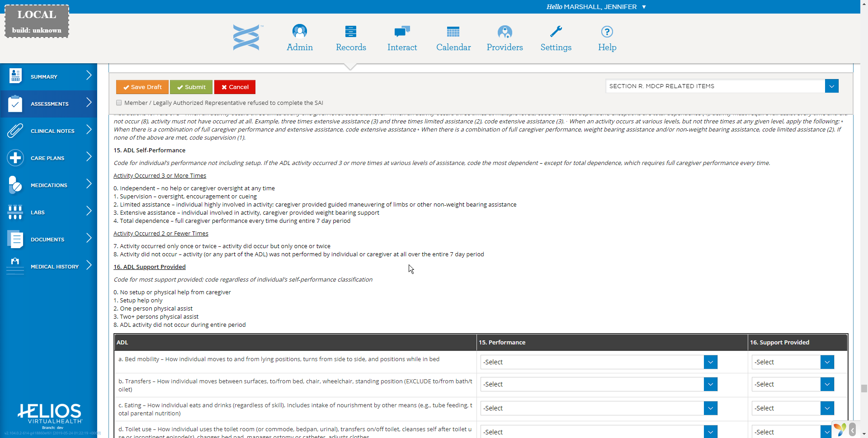
Task: Open the Clinical Notes paperclip icon
Action: tap(15, 131)
